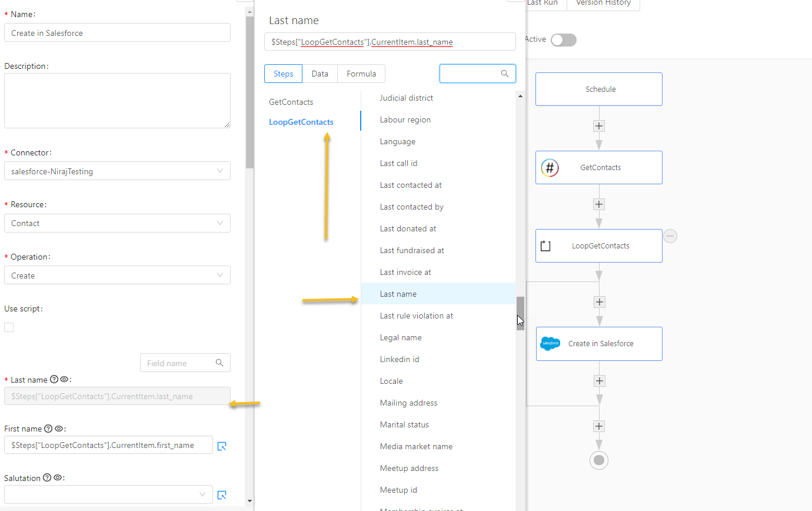Click the Name field containing Create in Salesforce
This screenshot has height=511, width=812.
pos(117,32)
